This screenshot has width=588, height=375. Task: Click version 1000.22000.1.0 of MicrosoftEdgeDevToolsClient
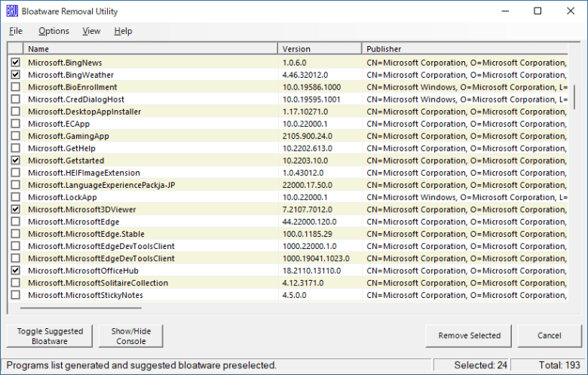[309, 246]
